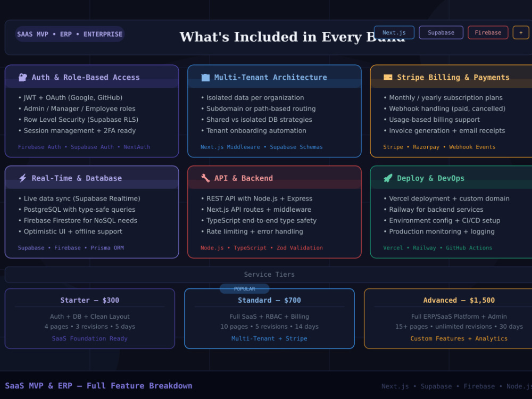Click 'Auth + DB + Clean Layout' description

(89, 316)
